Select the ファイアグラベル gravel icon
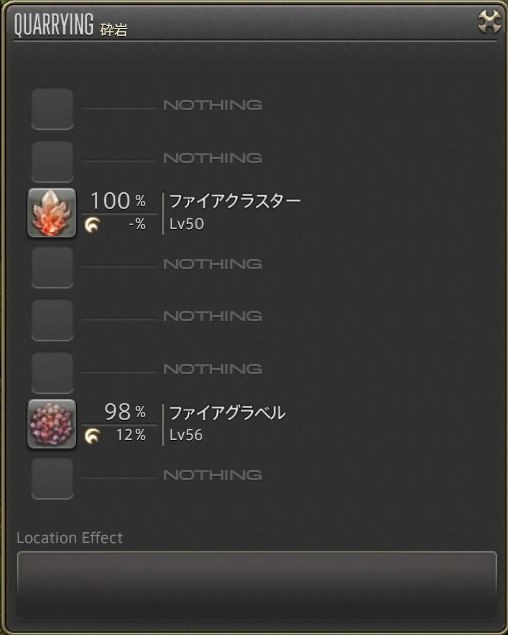 (x=51, y=424)
